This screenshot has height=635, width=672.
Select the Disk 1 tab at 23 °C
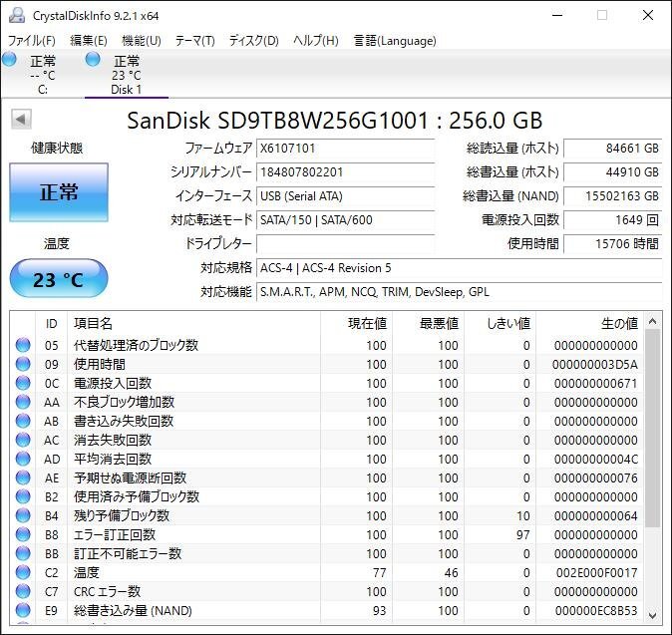pyautogui.click(x=126, y=75)
